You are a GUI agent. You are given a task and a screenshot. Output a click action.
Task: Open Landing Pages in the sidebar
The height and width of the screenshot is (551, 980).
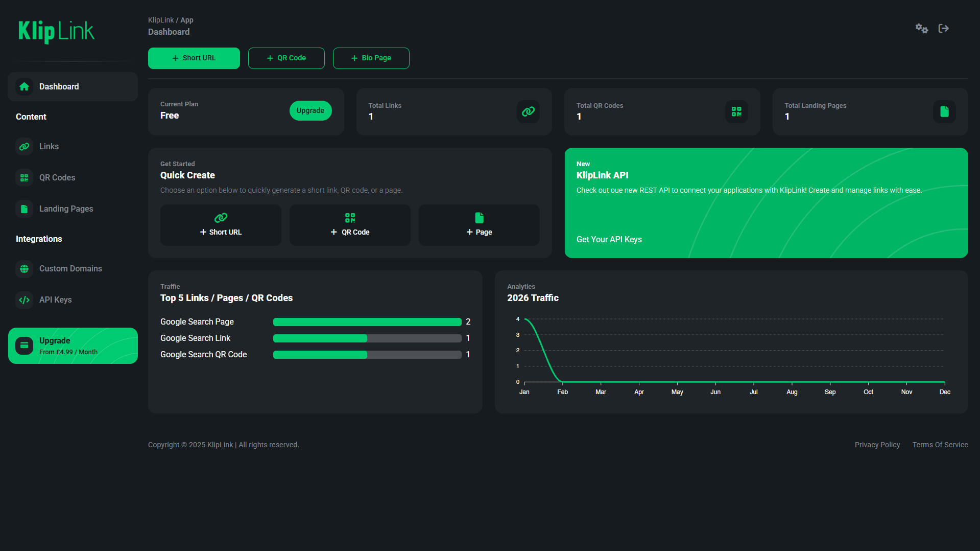[66, 209]
